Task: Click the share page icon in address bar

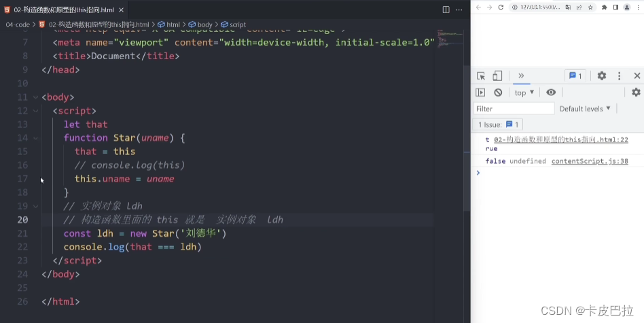Action: tap(579, 7)
